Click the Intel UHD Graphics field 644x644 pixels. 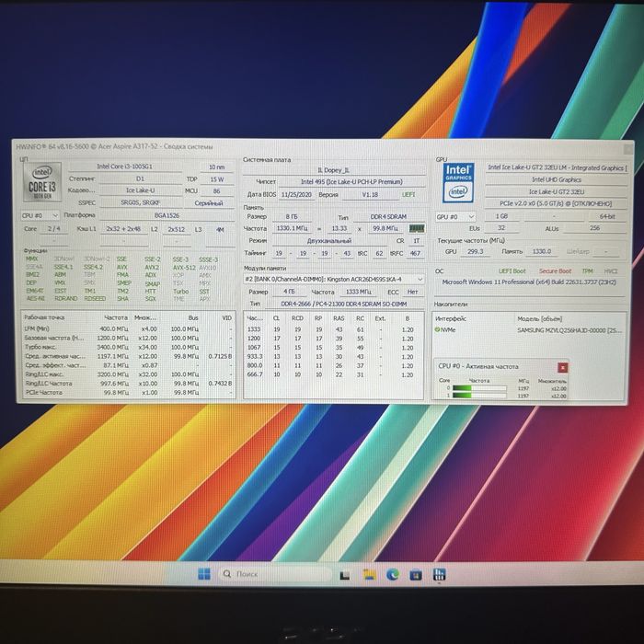pyautogui.click(x=557, y=179)
